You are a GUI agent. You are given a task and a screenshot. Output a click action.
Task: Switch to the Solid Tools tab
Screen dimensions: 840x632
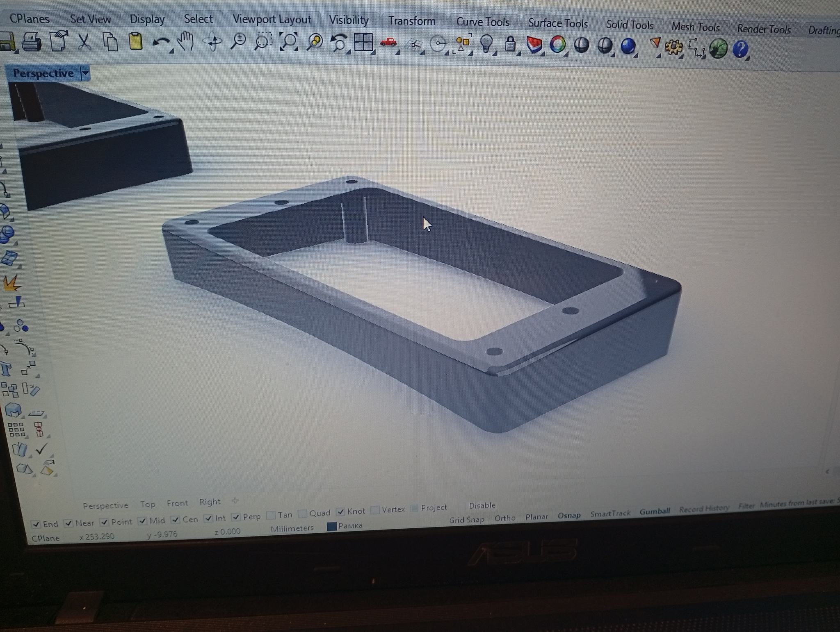(x=630, y=25)
